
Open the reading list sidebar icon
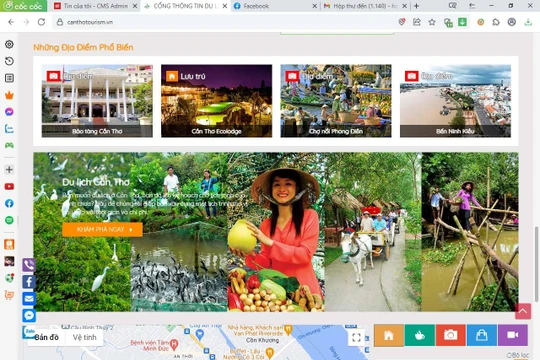[x=9, y=78]
